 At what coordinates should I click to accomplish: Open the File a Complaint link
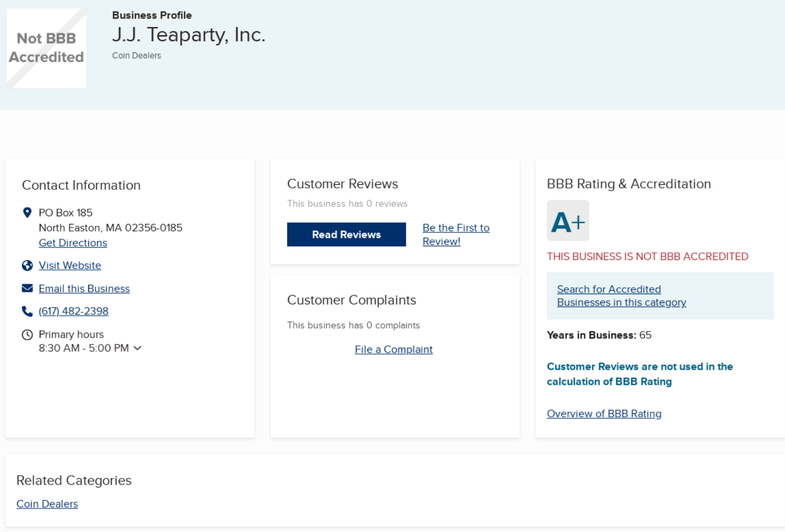[x=394, y=350]
